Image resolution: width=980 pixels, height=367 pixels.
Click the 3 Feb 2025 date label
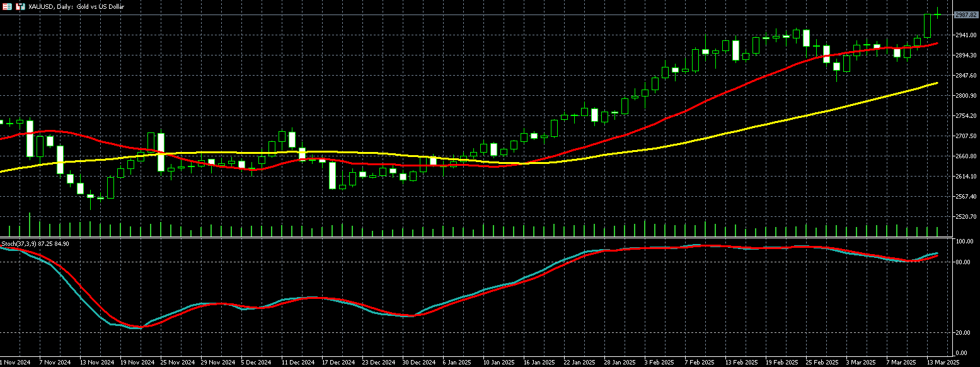(660, 363)
